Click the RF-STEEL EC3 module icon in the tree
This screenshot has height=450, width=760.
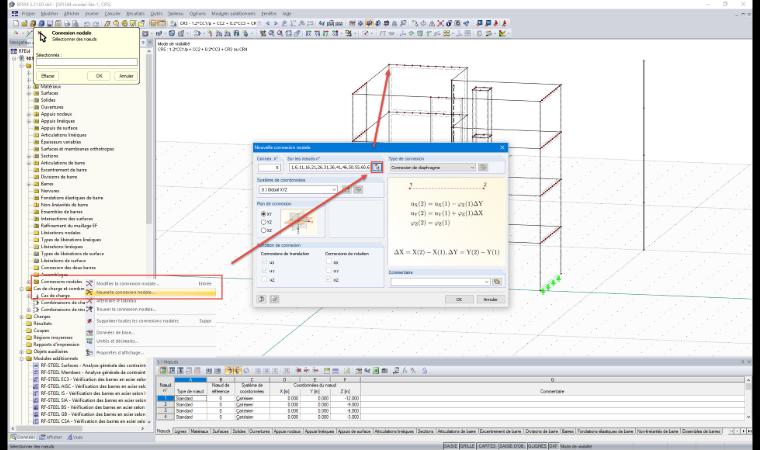(36, 379)
